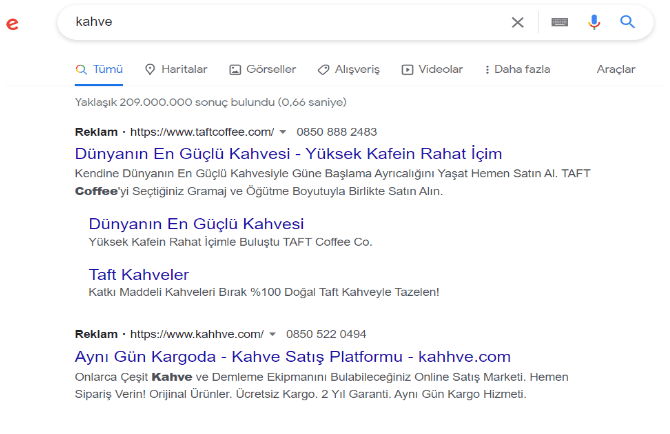The height and width of the screenshot is (434, 670).
Task: Click the result count text Yaklaşık 209.000.000 sonuç
Action: pyautogui.click(x=211, y=103)
